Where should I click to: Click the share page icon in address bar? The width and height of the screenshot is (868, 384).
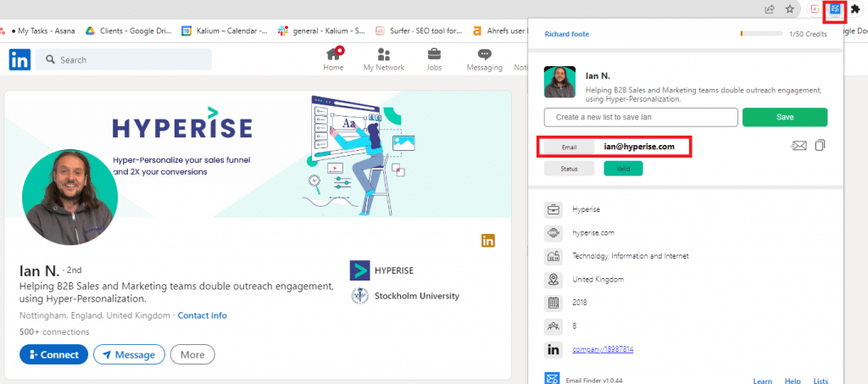pyautogui.click(x=770, y=9)
